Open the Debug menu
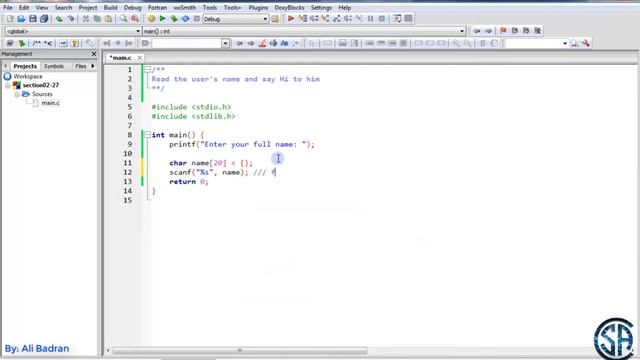This screenshot has width=640, height=360. click(x=132, y=7)
